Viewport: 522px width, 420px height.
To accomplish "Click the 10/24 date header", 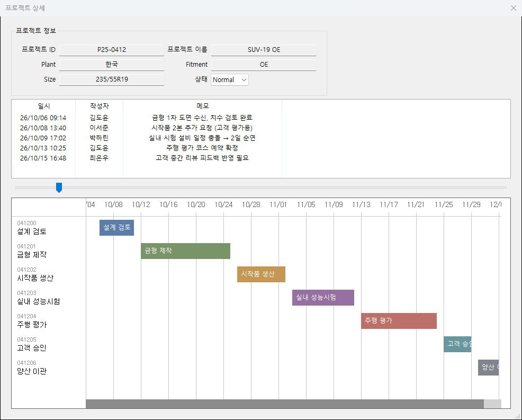I will (224, 204).
